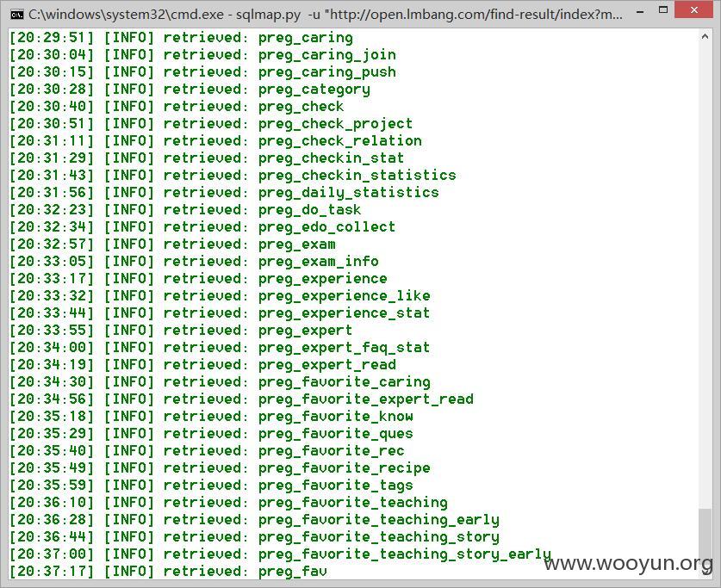This screenshot has height=588, width=721.
Task: Click the 'preg_checkin_stat' entry at 20:31:29
Action: pyautogui.click(x=331, y=158)
